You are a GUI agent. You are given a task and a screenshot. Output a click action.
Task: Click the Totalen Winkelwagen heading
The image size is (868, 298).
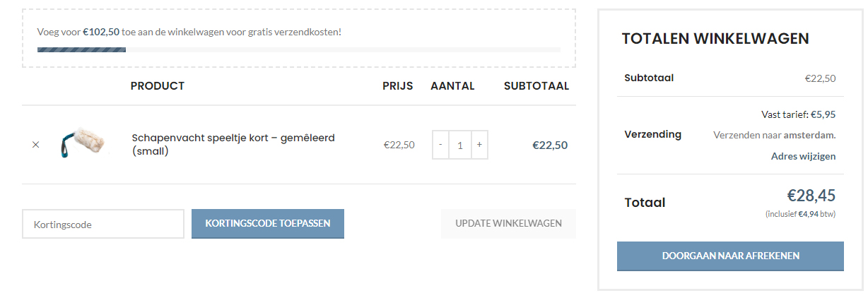click(715, 39)
